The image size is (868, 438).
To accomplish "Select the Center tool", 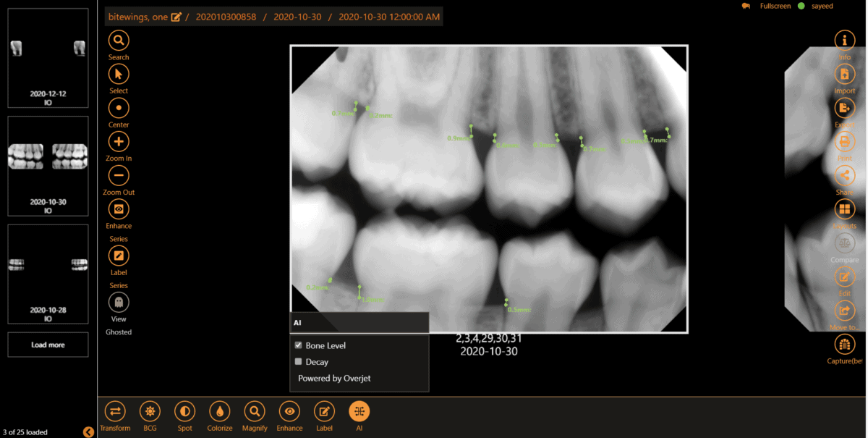I will coord(118,108).
